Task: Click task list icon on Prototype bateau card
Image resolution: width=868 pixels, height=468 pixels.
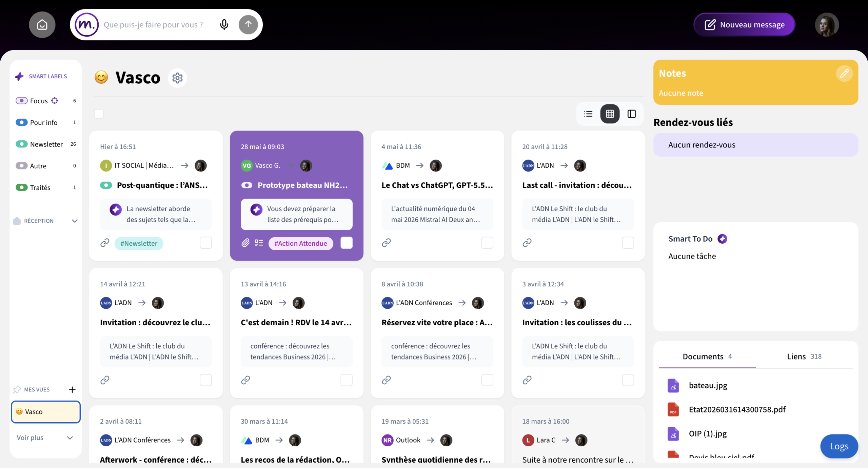Action: click(259, 243)
